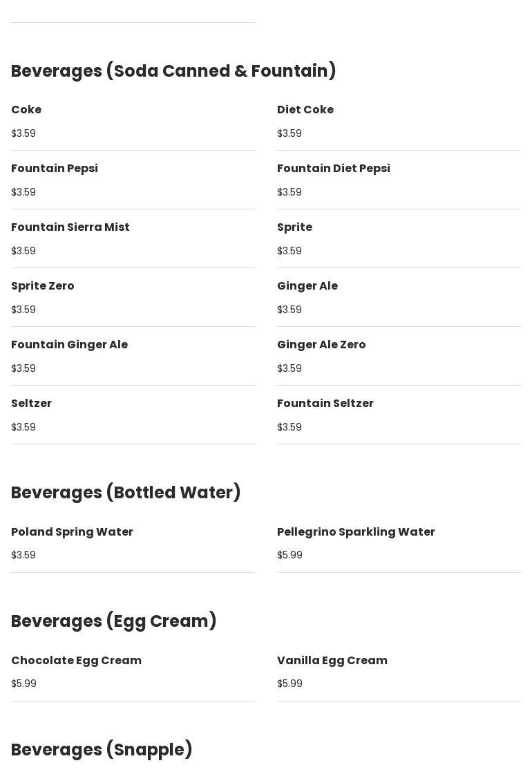Click the Beverages (Snapple) section heading
The height and width of the screenshot is (772, 532).
point(102,750)
